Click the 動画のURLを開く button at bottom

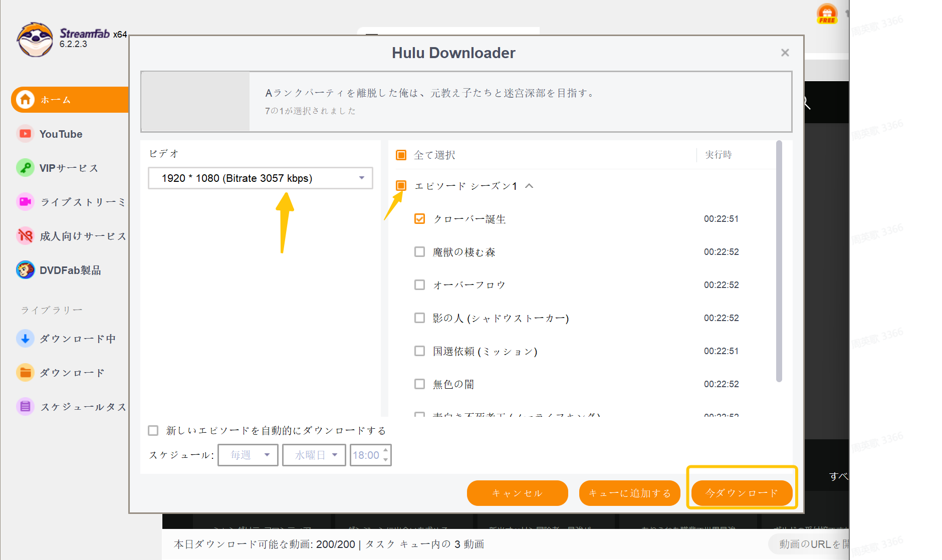809,544
